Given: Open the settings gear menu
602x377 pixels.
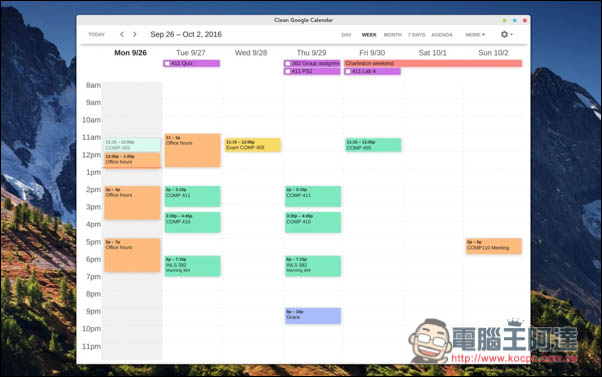Looking at the screenshot, I should pyautogui.click(x=506, y=35).
